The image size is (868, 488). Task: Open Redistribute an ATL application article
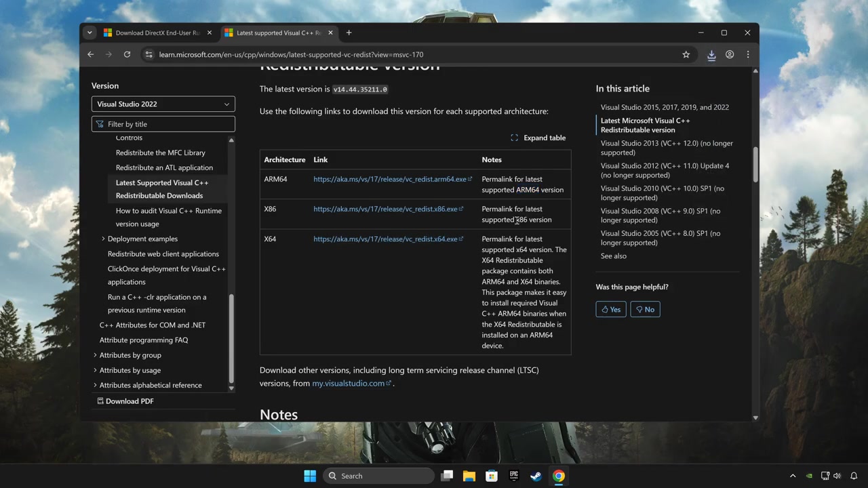coord(164,167)
